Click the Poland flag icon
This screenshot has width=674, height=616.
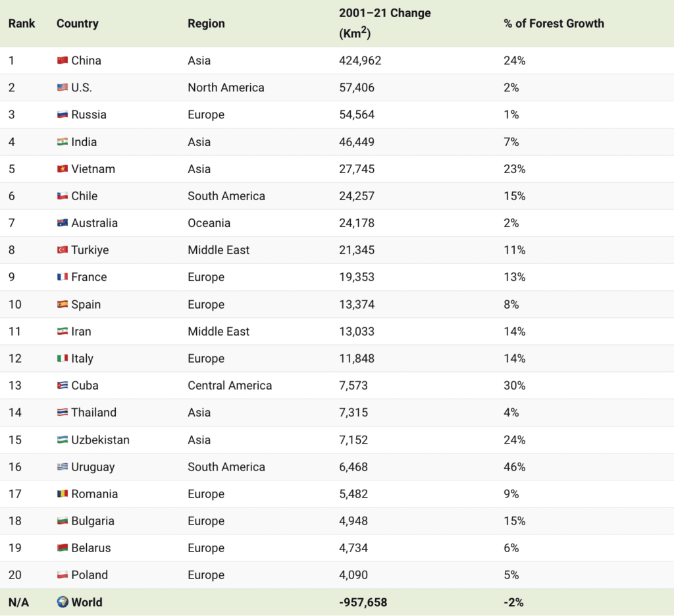point(63,575)
